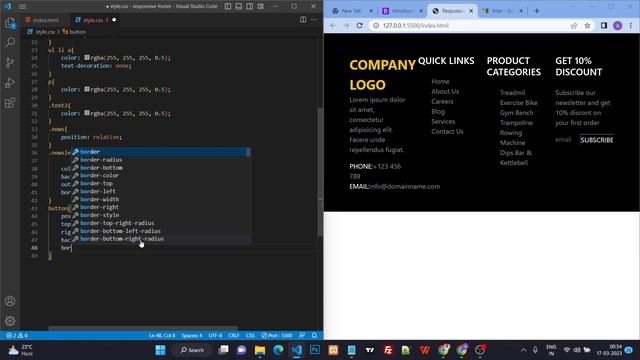Toggle the Chrome side panel
640x360 pixels.
click(604, 25)
